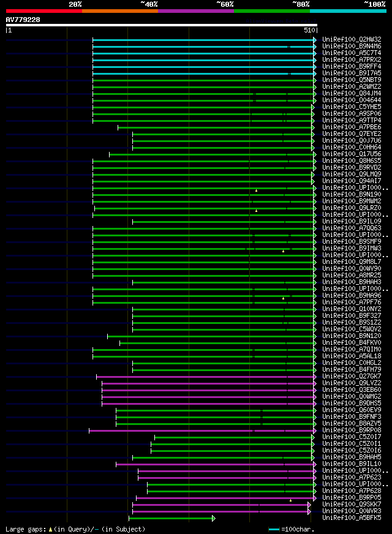Choose the UniRef100_B9SMF9 label

(x=352, y=242)
